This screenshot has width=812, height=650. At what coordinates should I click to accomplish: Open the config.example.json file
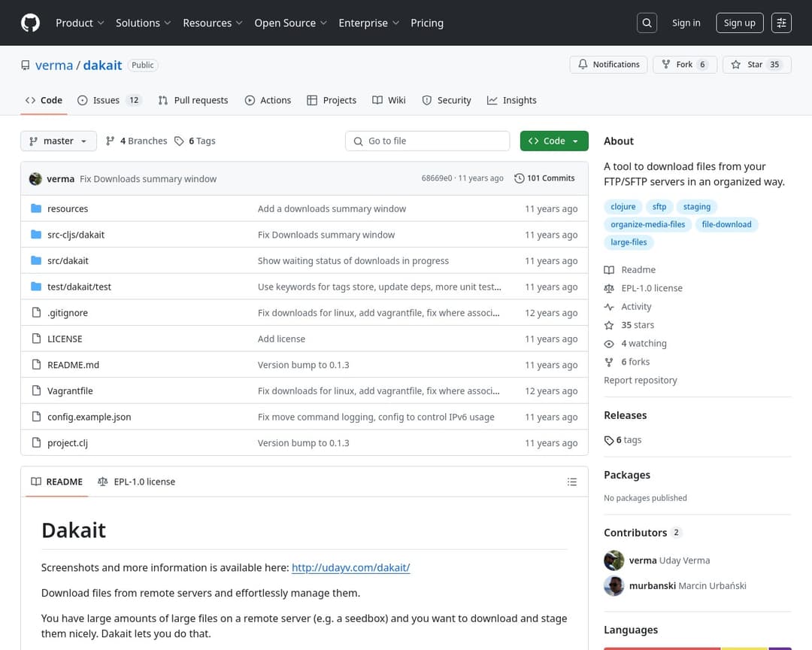coord(89,417)
